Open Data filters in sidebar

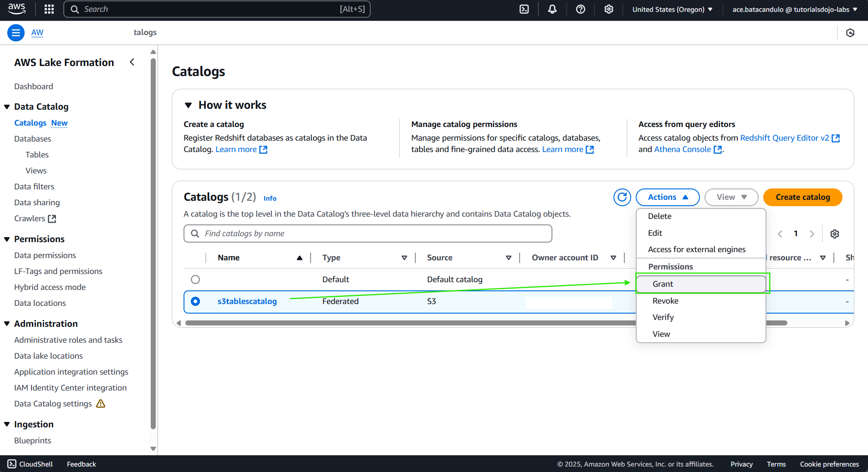coord(34,187)
